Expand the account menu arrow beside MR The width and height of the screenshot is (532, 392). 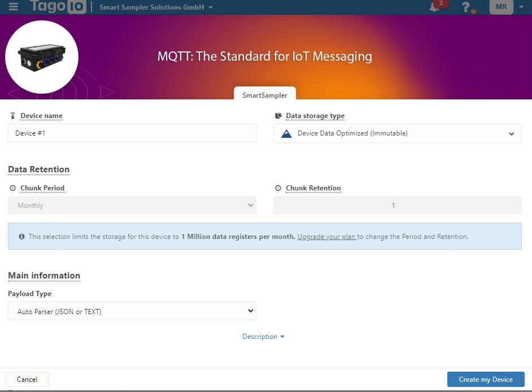521,7
